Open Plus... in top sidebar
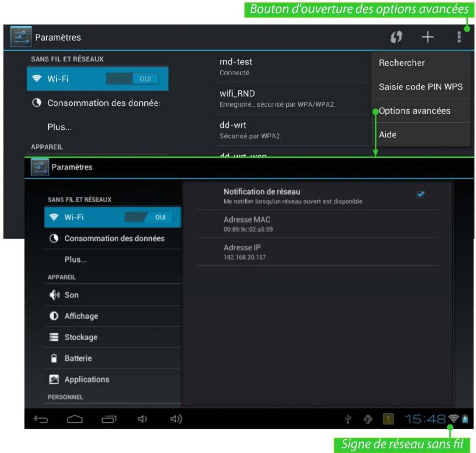The image size is (476, 453). click(98, 127)
